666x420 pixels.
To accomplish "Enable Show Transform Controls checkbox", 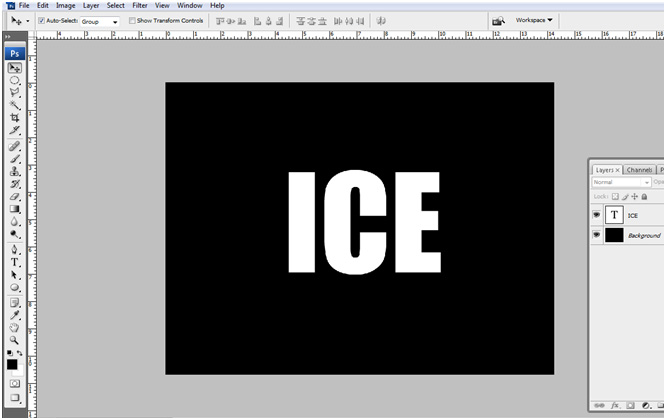I will (x=132, y=20).
